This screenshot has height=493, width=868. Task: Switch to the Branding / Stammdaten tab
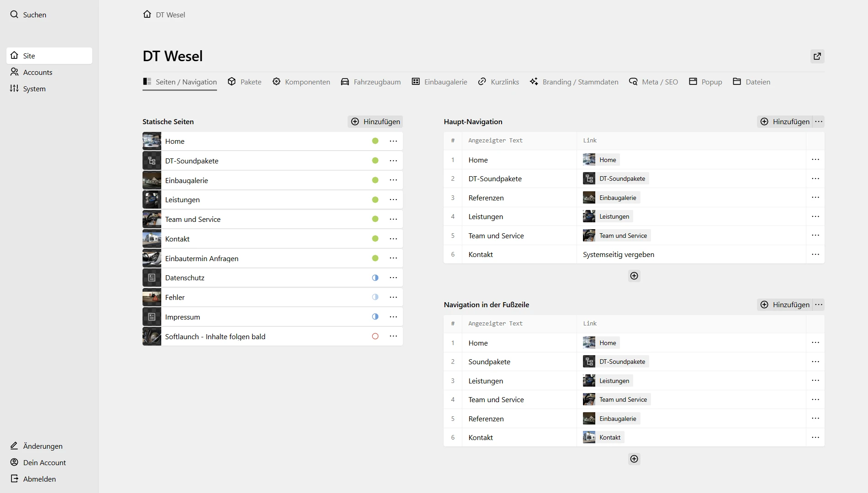click(574, 82)
